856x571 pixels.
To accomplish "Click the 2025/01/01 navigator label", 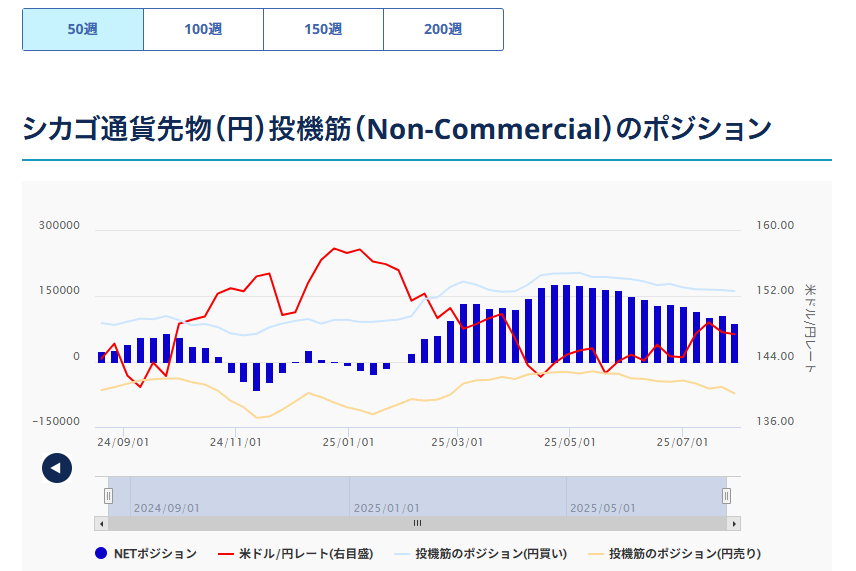I will 387,508.
